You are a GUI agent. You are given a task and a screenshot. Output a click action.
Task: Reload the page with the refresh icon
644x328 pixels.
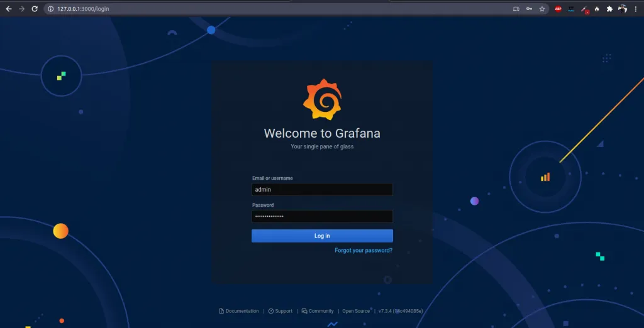(35, 9)
